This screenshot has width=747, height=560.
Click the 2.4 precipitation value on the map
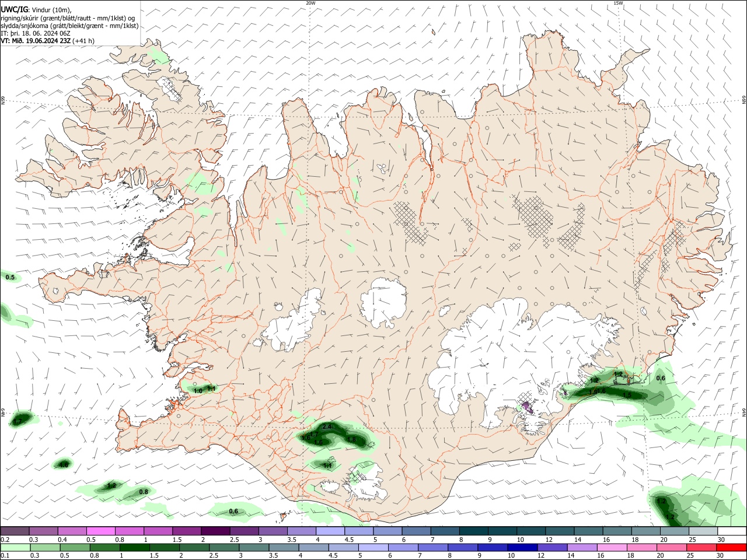pyautogui.click(x=327, y=427)
